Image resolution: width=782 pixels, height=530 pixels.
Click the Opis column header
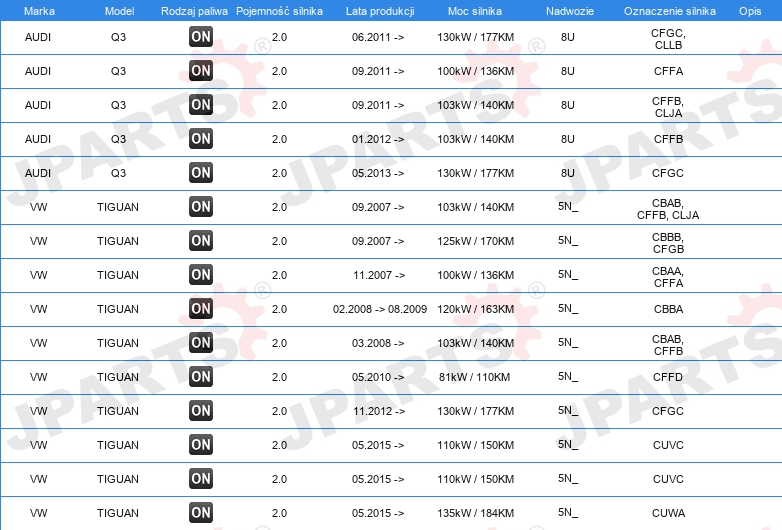[x=750, y=11]
